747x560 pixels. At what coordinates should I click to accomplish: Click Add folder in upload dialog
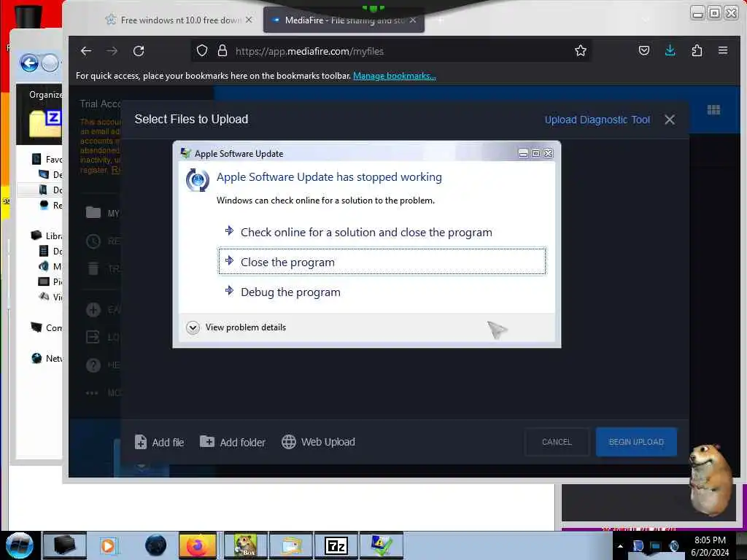(233, 442)
